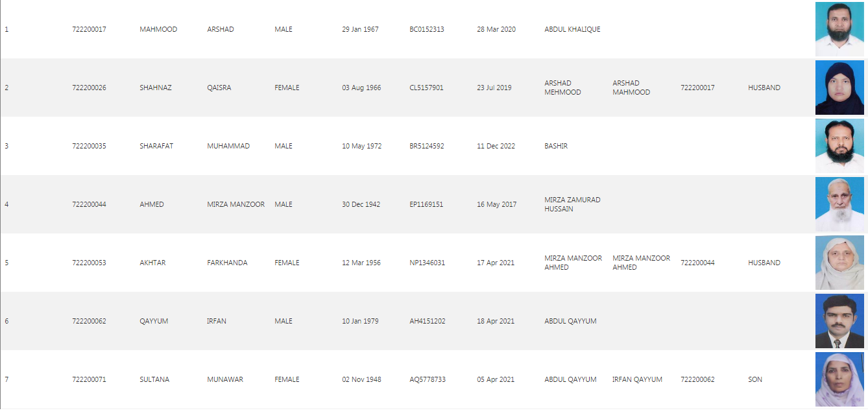Viewport: 868px width, 415px height.
Task: Select the ID cell 722200035
Action: (89, 146)
